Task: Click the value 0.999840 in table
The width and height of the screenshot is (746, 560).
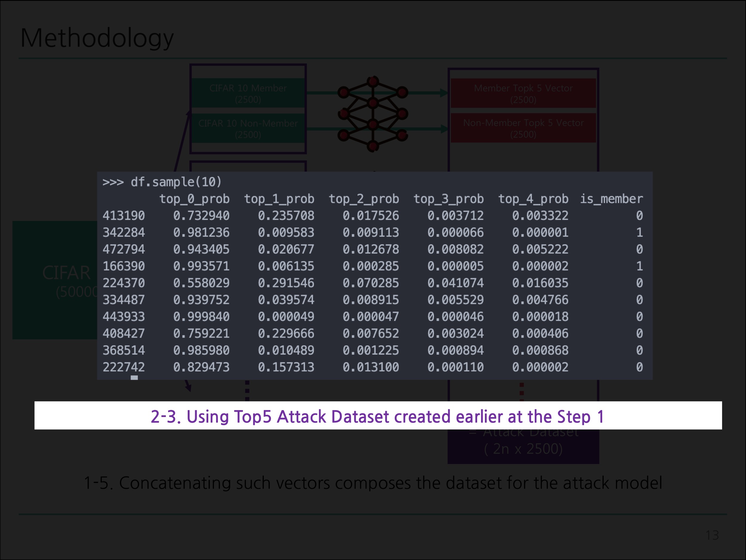Action: click(201, 317)
